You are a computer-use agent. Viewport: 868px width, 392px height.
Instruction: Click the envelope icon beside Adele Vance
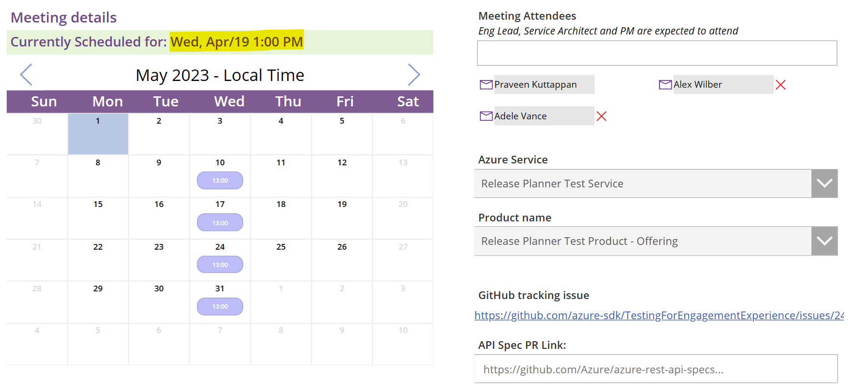[486, 115]
